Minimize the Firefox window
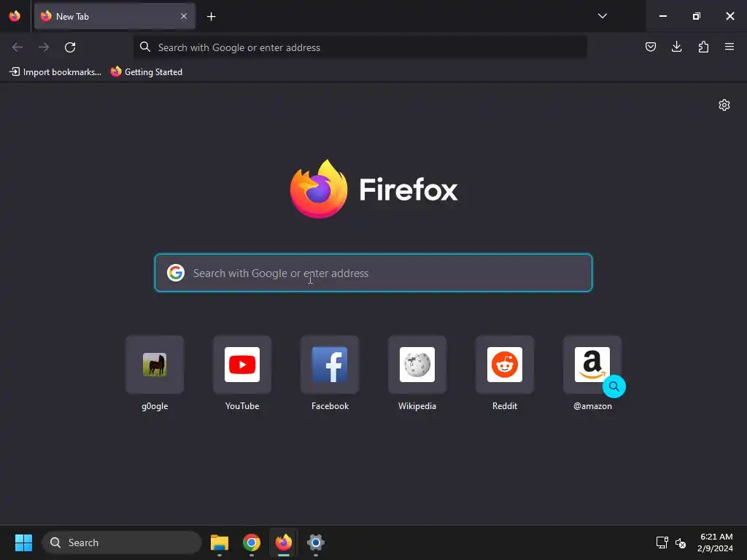Screen dimensions: 747x560 coord(662,16)
